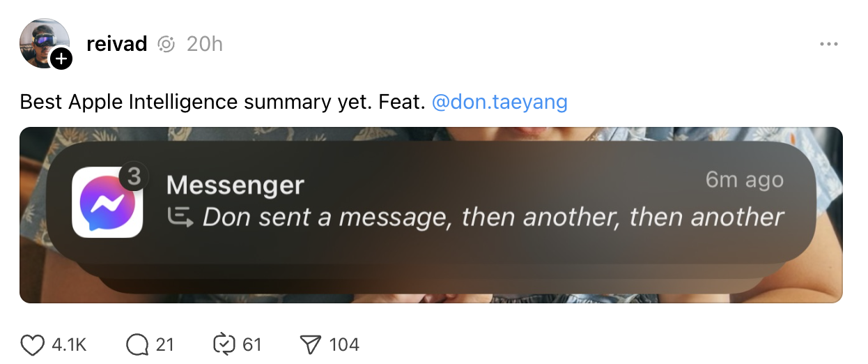Click the fediverse icon beside reivad
This screenshot has width=868, height=364.
[166, 45]
